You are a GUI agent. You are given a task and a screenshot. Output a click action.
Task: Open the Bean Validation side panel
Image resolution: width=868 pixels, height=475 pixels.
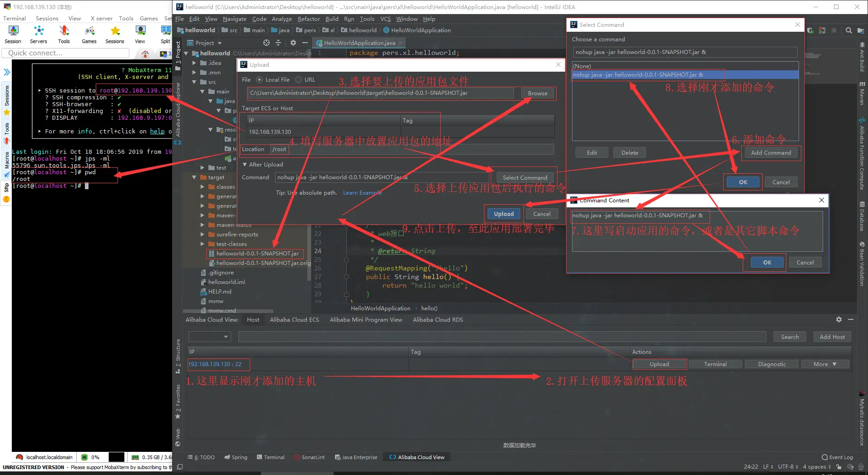click(862, 264)
